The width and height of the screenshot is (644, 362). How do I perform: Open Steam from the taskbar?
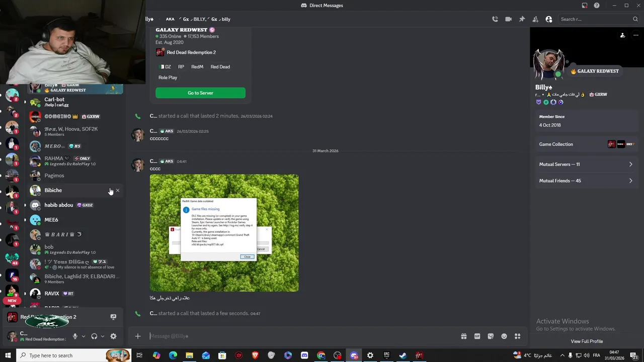(x=403, y=355)
